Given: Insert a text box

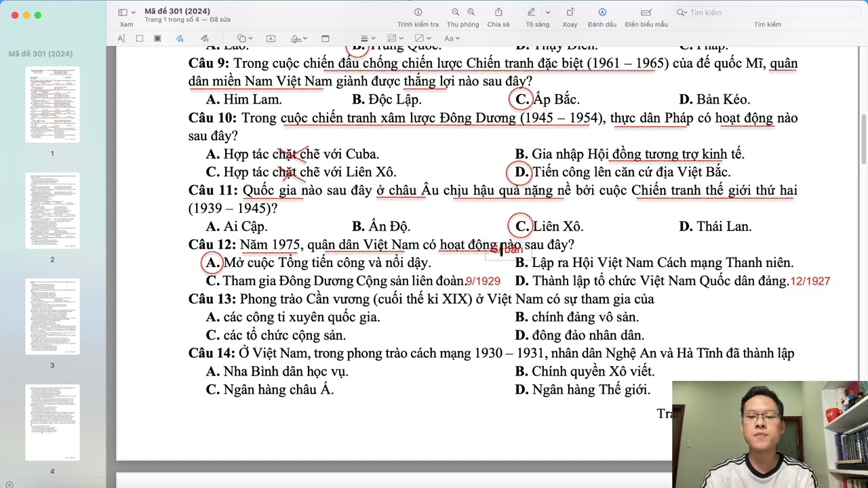Looking at the screenshot, I should 271,39.
